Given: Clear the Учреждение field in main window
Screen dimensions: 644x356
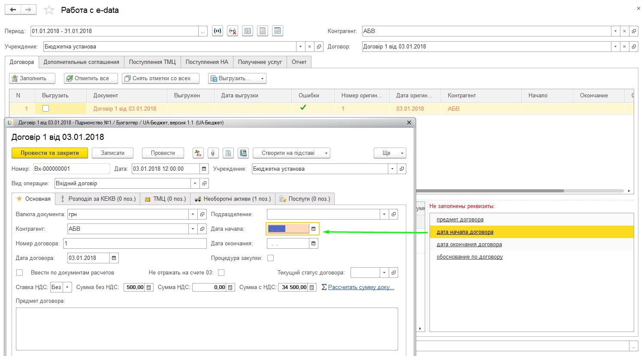Looking at the screenshot, I should 310,46.
